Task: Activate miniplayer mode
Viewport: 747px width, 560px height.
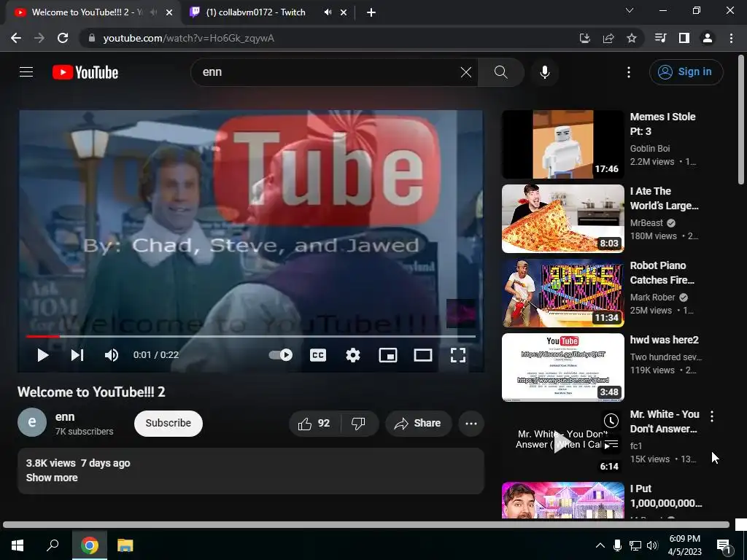Action: pos(388,355)
